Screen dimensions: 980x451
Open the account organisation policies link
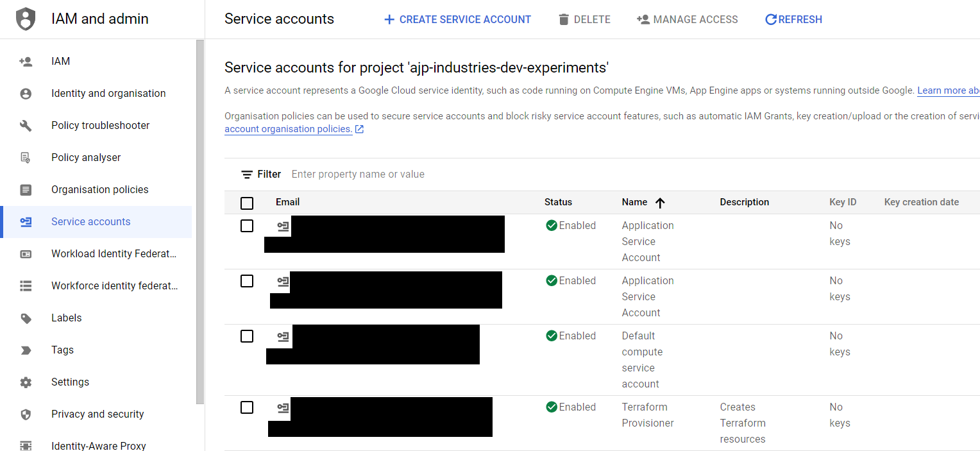point(289,130)
